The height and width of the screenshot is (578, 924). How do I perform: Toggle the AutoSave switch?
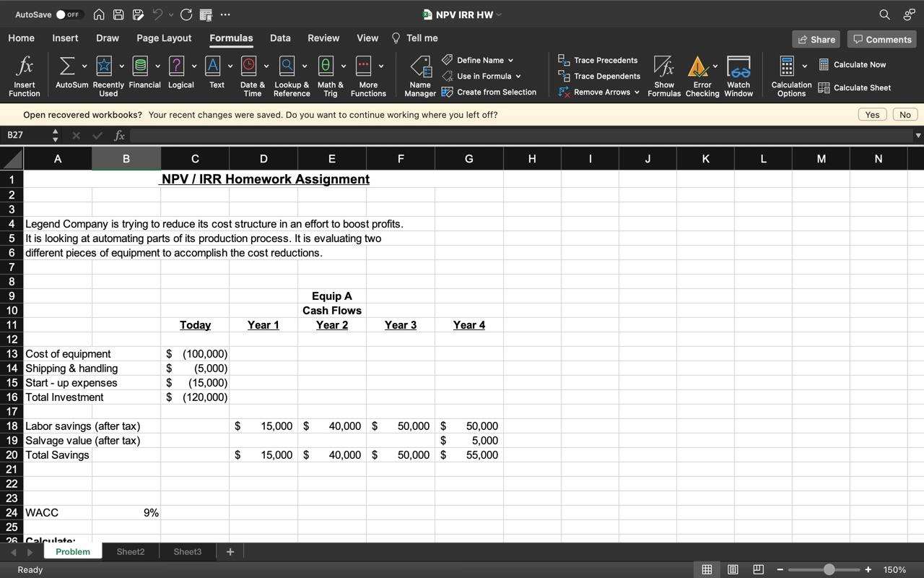tap(69, 14)
